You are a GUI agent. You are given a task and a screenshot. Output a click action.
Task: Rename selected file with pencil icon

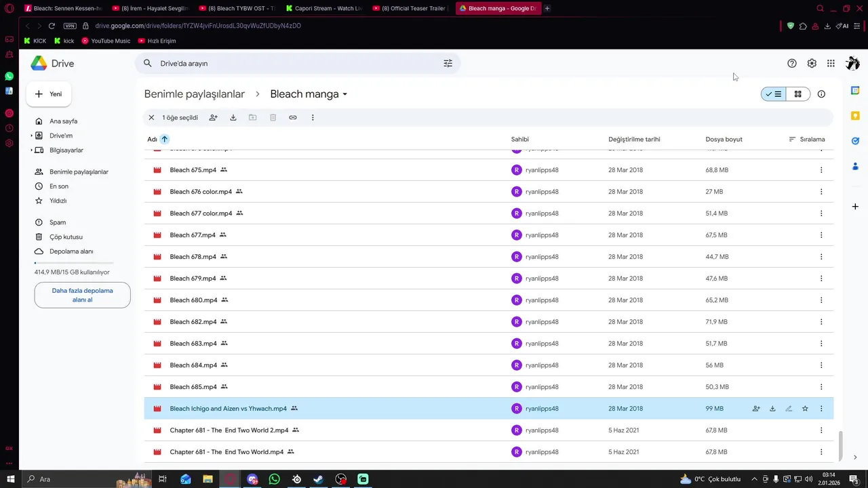(789, 409)
